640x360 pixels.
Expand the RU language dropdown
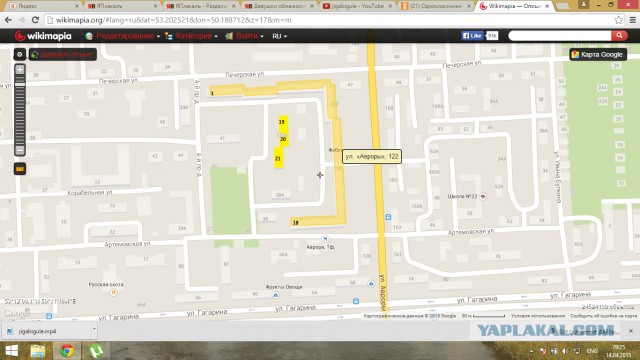click(x=280, y=36)
